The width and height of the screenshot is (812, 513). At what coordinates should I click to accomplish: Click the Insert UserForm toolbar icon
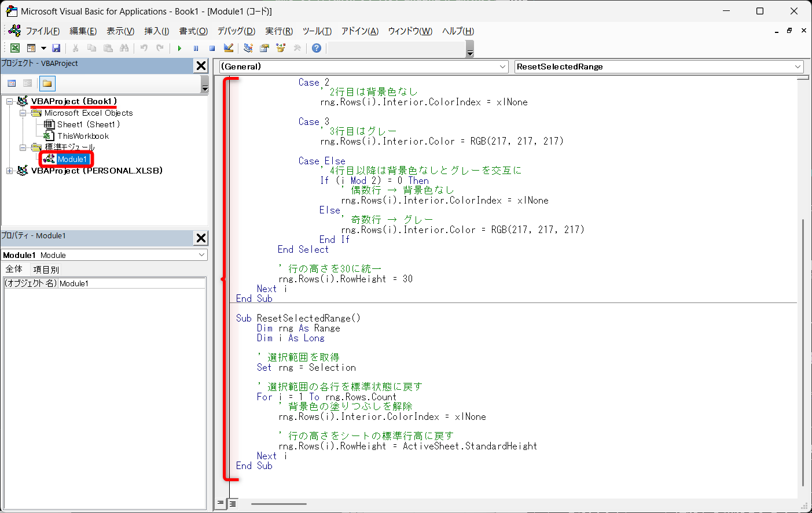[31, 48]
